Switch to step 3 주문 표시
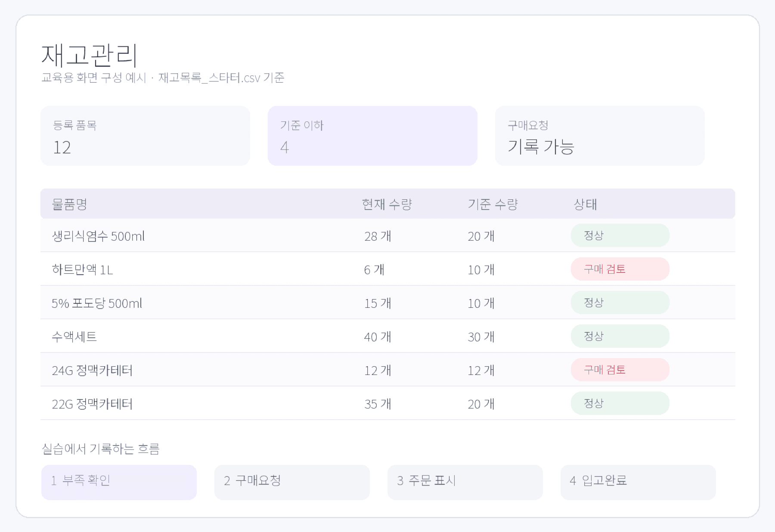 click(x=465, y=482)
